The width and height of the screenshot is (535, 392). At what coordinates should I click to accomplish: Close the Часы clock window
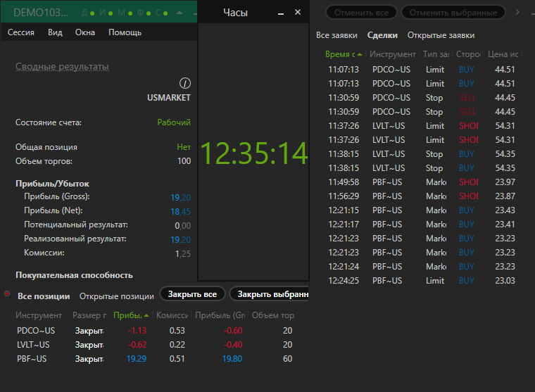click(x=298, y=12)
